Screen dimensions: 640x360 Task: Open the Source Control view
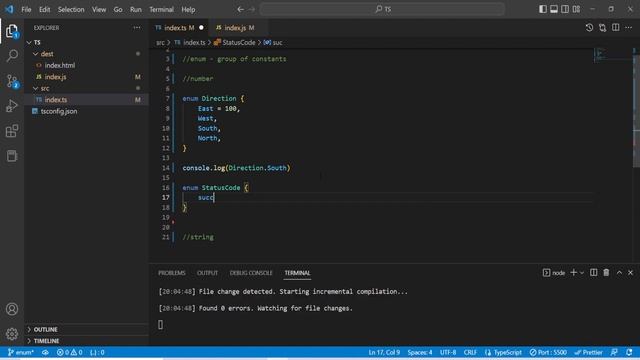(x=12, y=81)
